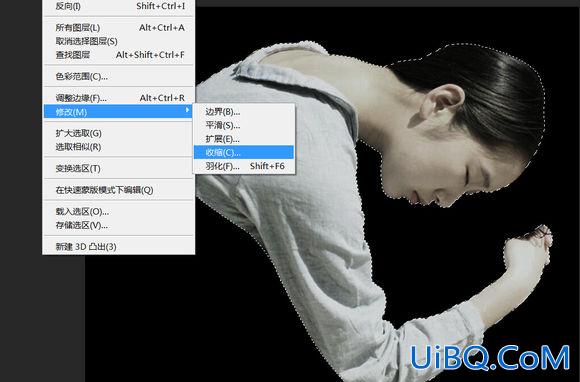Expand the Modify (修改) submenu arrow

pos(188,111)
